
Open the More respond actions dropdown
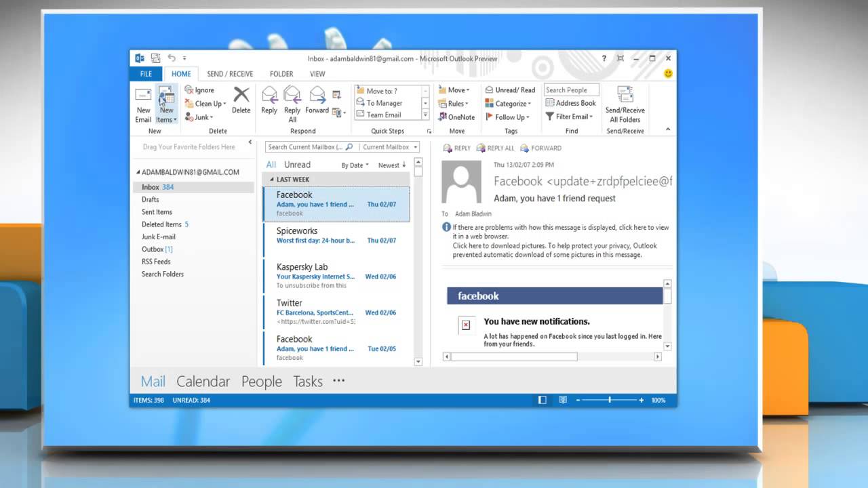(x=339, y=113)
